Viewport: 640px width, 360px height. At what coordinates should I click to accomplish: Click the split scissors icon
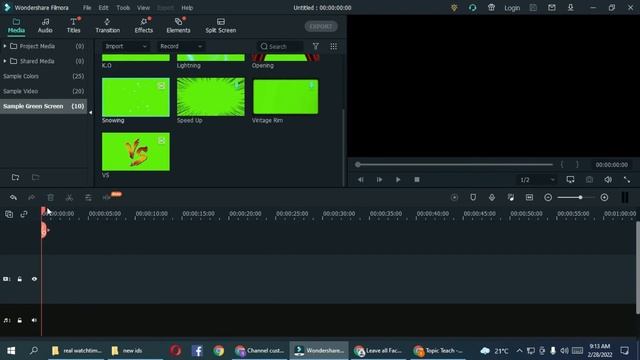pos(69,198)
